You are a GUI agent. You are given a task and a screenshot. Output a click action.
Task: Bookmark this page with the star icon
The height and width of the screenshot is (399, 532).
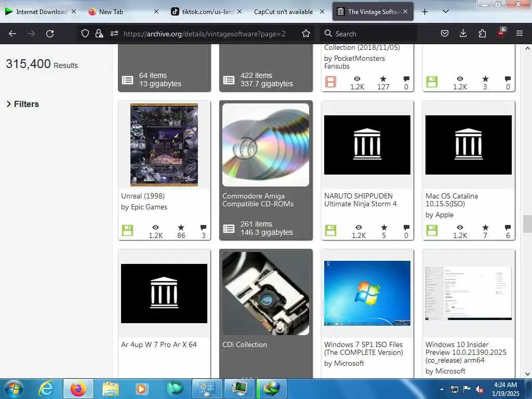click(x=306, y=33)
